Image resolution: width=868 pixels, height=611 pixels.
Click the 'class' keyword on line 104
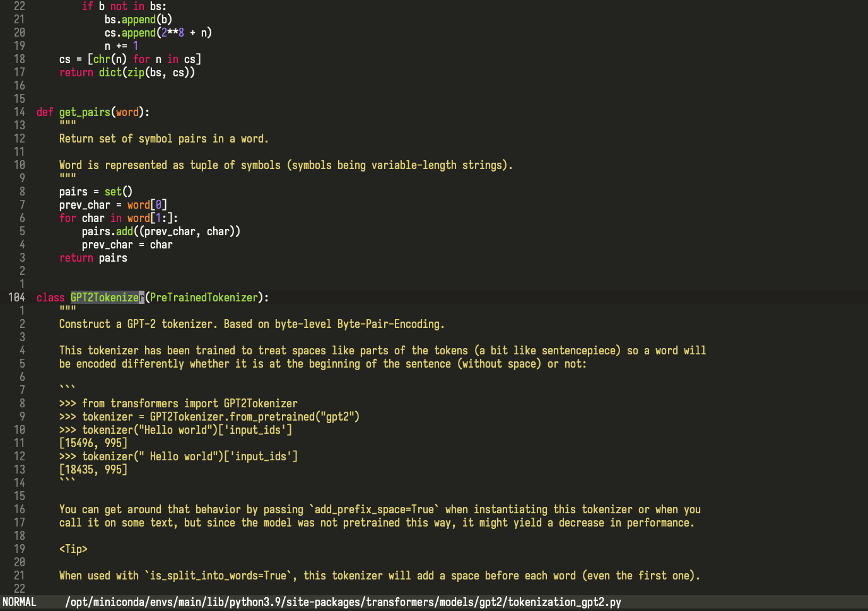coord(50,298)
